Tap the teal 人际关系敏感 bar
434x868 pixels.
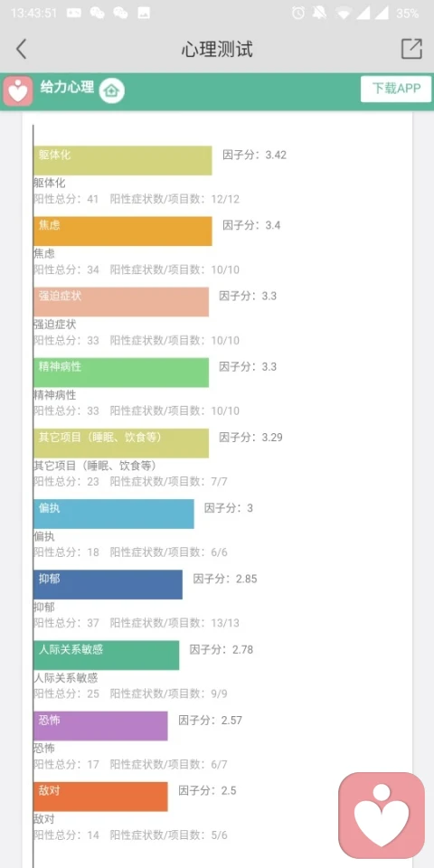tap(106, 655)
